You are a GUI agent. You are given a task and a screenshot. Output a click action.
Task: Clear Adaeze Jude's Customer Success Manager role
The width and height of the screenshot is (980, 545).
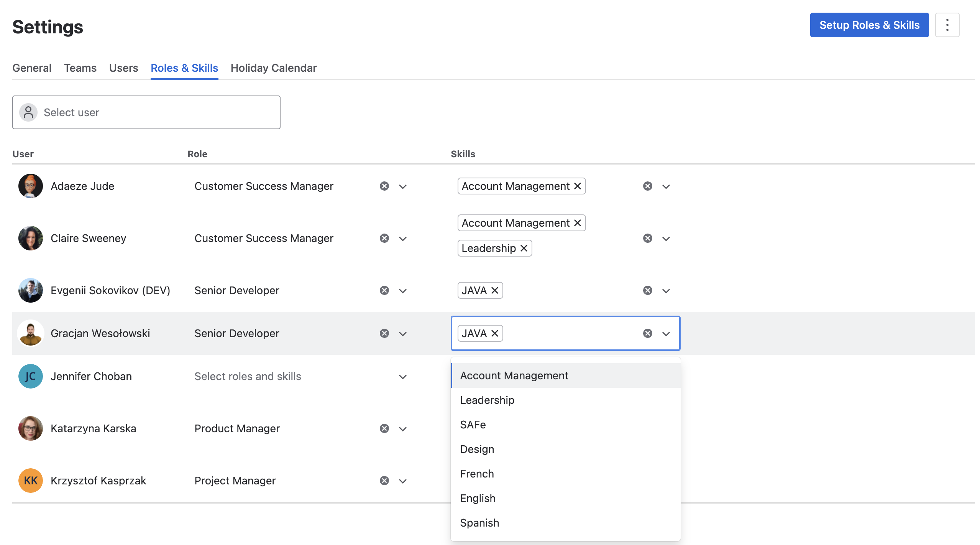[384, 186]
